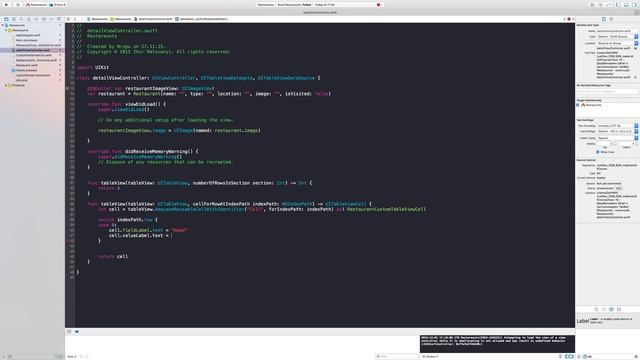Show the File Template library
This screenshot has height=360, width=640.
click(596, 309)
